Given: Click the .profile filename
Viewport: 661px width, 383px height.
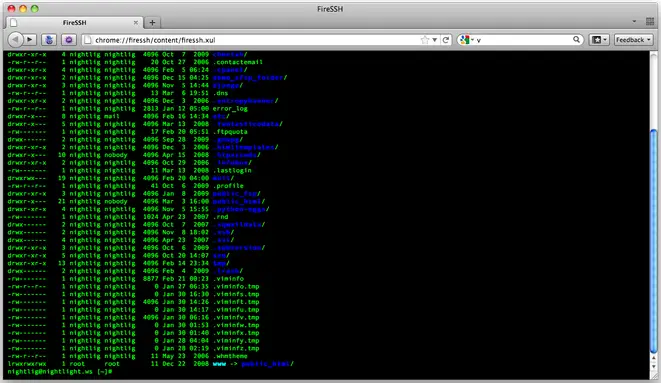Looking at the screenshot, I should [228, 186].
